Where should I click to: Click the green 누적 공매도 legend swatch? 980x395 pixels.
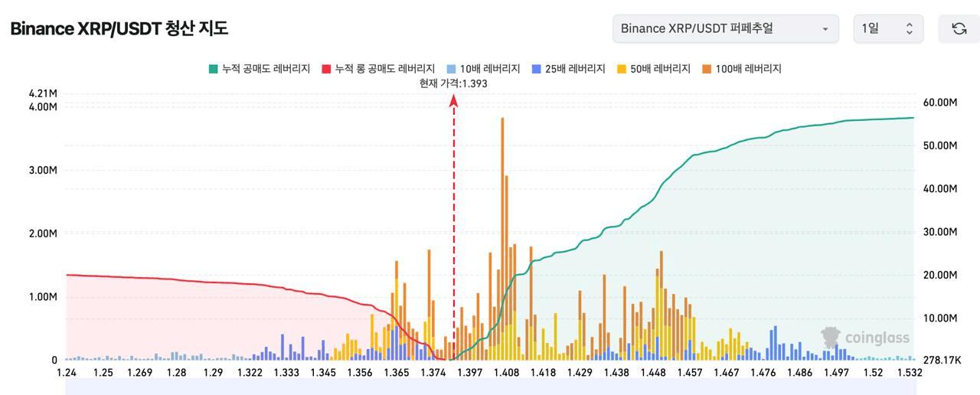213,69
